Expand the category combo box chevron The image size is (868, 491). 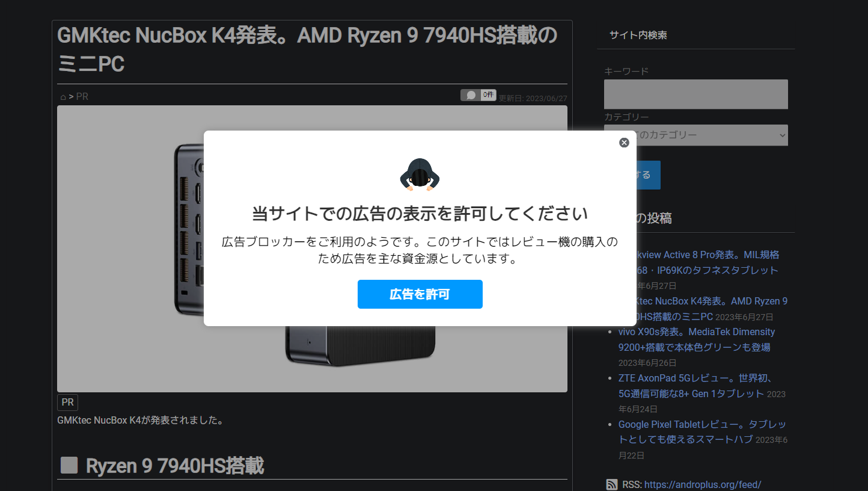(782, 135)
